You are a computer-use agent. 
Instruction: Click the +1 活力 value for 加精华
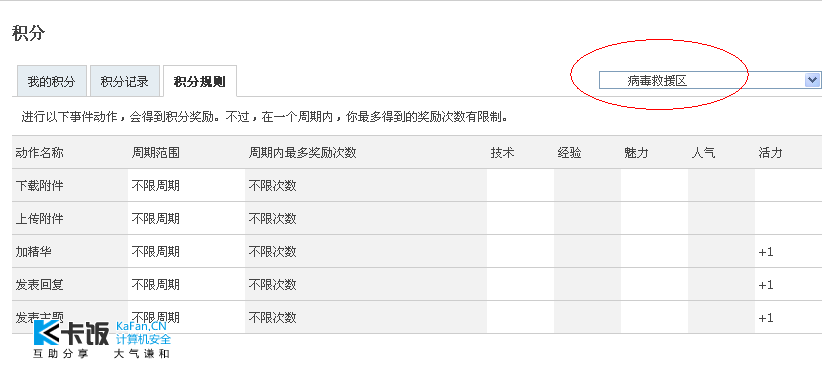(766, 252)
